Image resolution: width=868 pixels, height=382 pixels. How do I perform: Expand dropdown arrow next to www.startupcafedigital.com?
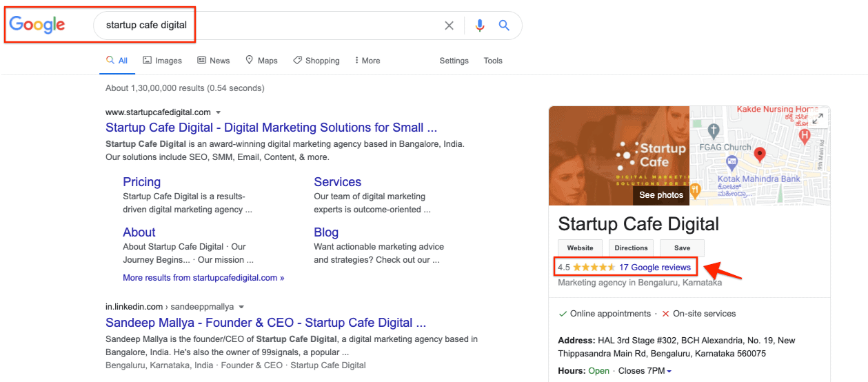tap(219, 112)
